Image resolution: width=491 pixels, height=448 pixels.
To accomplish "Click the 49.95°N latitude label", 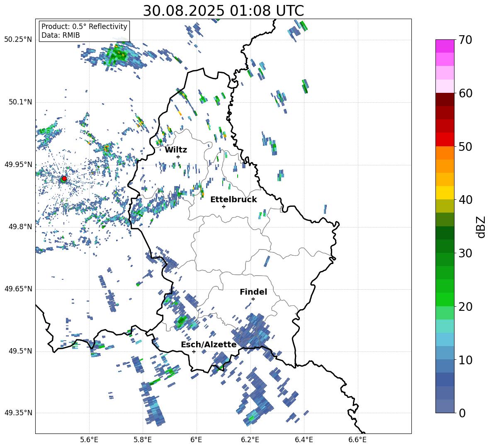I will (18, 165).
